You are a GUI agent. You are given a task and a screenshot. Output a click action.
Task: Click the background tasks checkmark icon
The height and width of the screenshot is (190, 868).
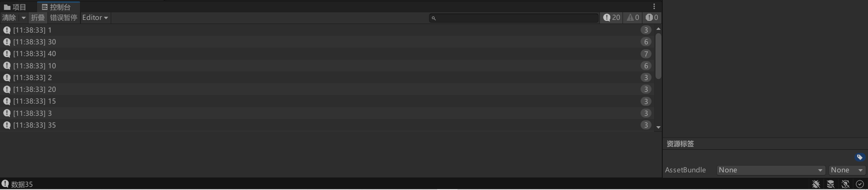pos(860,184)
